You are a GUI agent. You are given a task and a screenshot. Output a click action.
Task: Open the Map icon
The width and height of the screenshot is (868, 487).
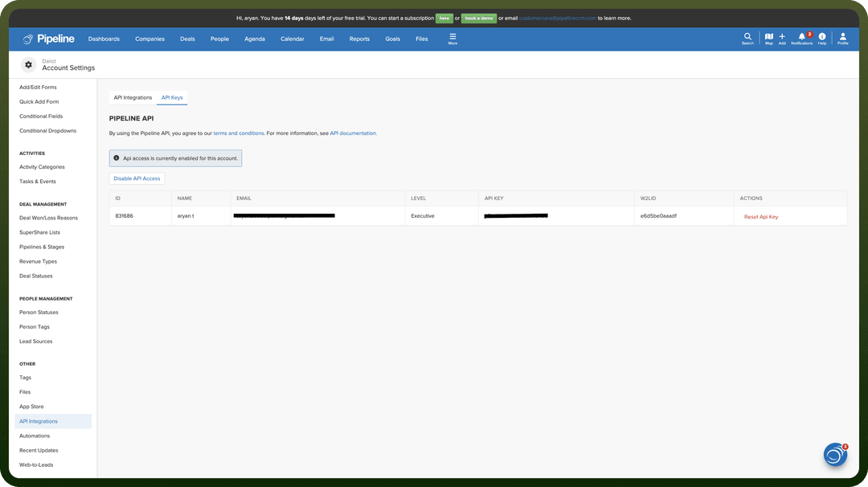pyautogui.click(x=769, y=39)
